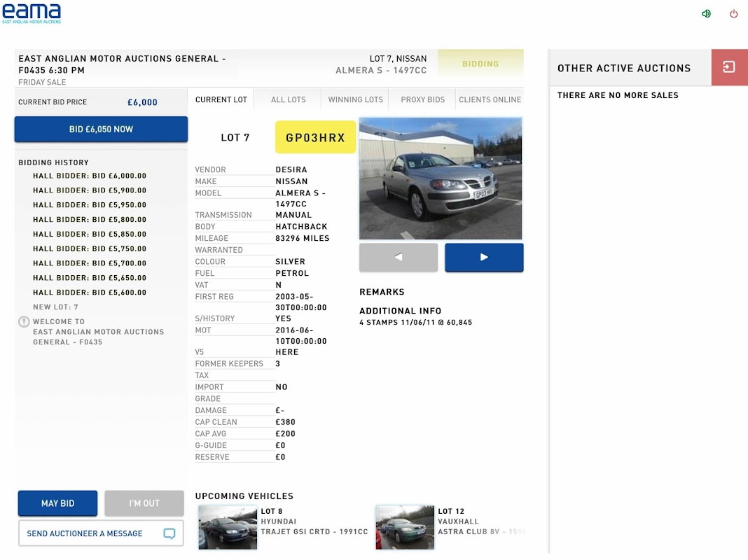Click the silver Nissan Almera photo

tap(441, 178)
